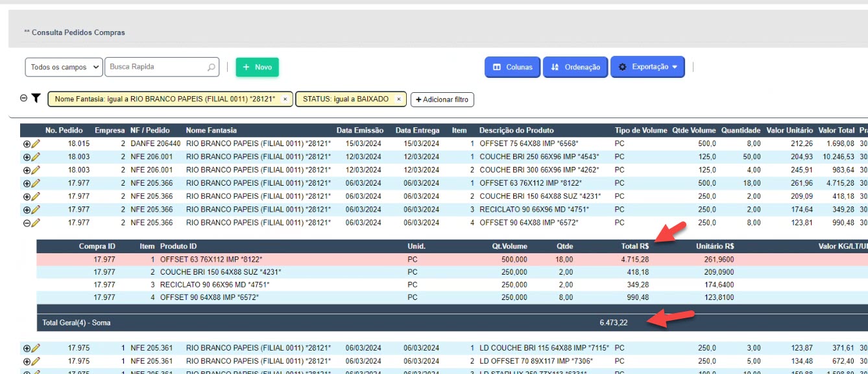
Task: Edit the LD OFFSET 70 89X117 row via pencil
Action: click(x=36, y=361)
